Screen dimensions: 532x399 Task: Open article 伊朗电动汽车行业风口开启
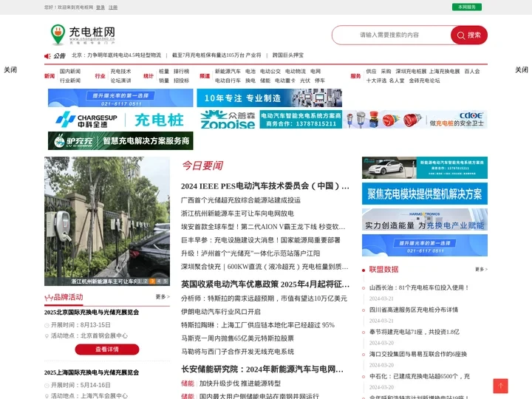[x=220, y=312]
